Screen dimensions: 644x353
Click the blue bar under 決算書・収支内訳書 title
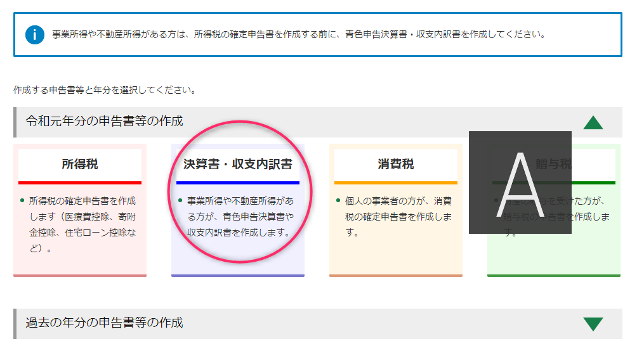(x=237, y=183)
